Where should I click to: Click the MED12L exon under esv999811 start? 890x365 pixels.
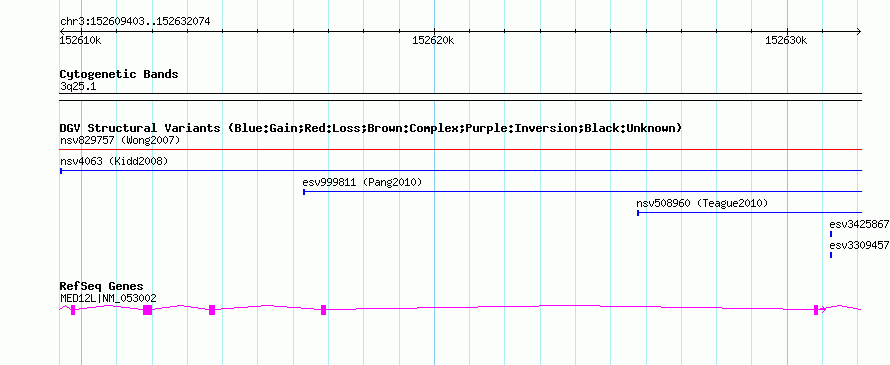(324, 309)
